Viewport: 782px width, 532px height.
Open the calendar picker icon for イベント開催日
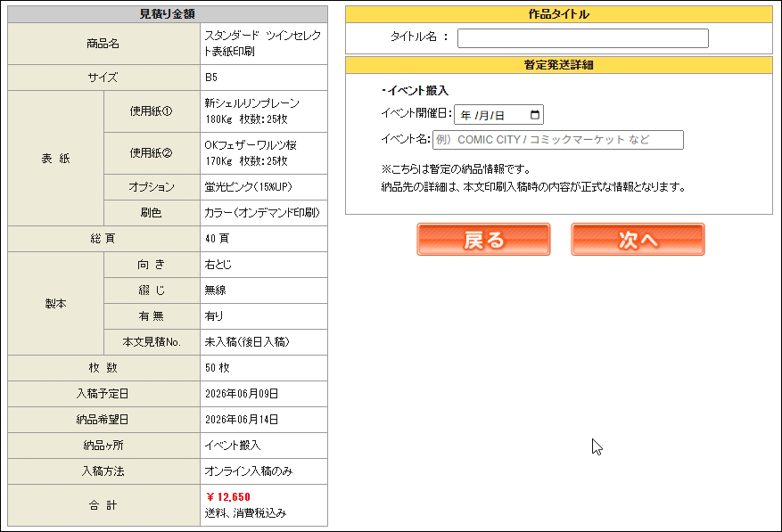click(x=535, y=115)
